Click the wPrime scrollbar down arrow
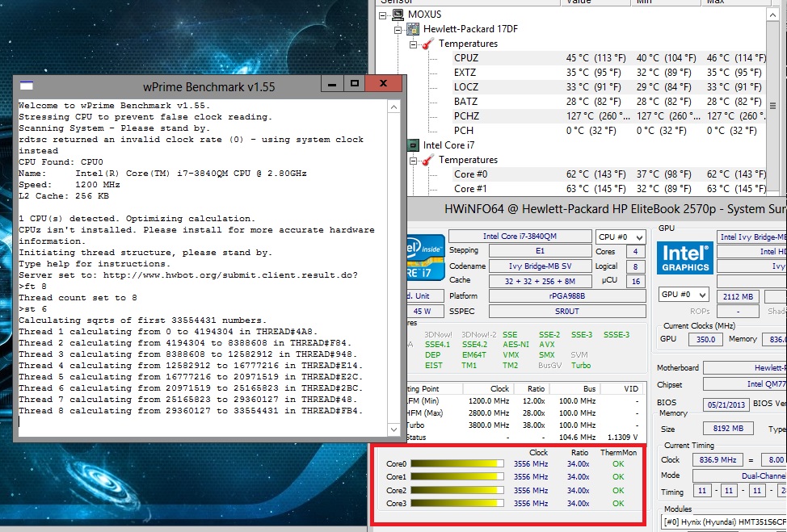This screenshot has height=532, width=787. click(x=394, y=429)
